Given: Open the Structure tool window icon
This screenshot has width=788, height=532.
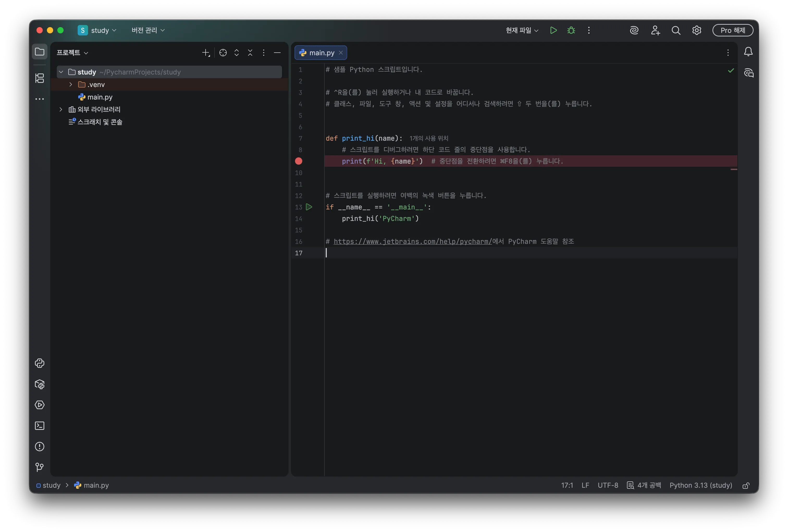Looking at the screenshot, I should [40, 78].
